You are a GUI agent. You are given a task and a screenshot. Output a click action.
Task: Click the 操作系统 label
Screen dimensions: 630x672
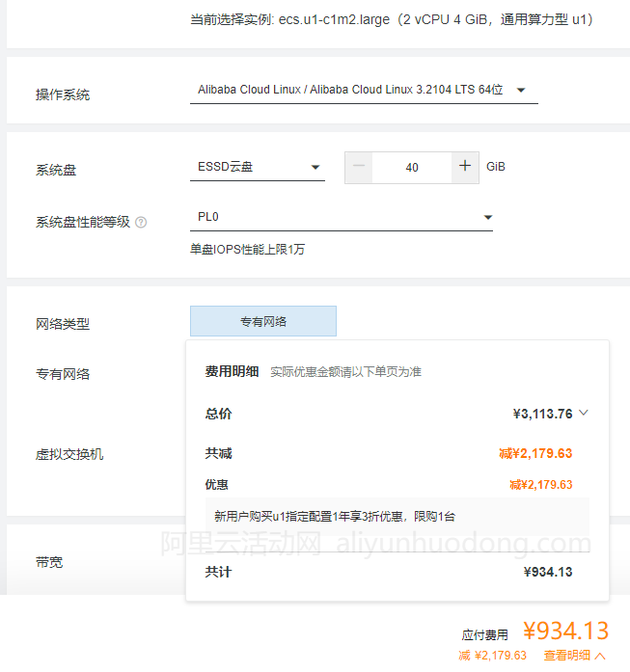click(63, 94)
